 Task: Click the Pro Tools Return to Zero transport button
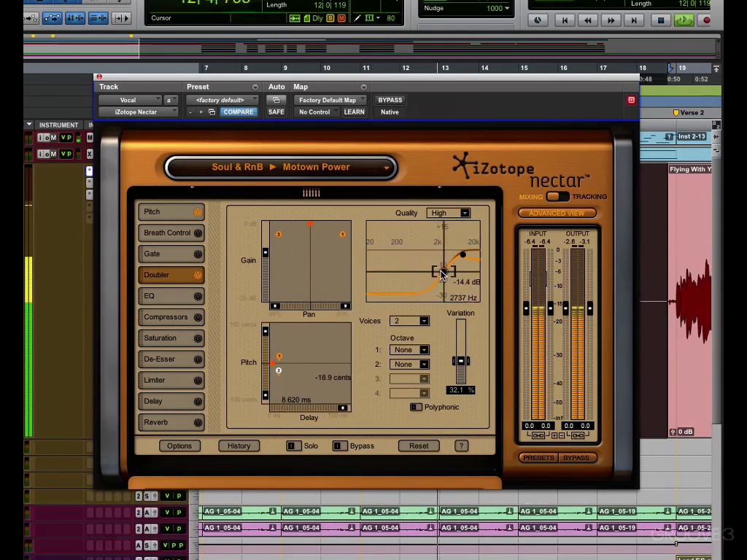(x=565, y=20)
